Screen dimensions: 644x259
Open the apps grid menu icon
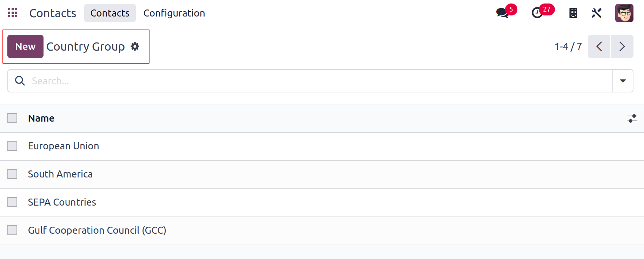point(13,13)
